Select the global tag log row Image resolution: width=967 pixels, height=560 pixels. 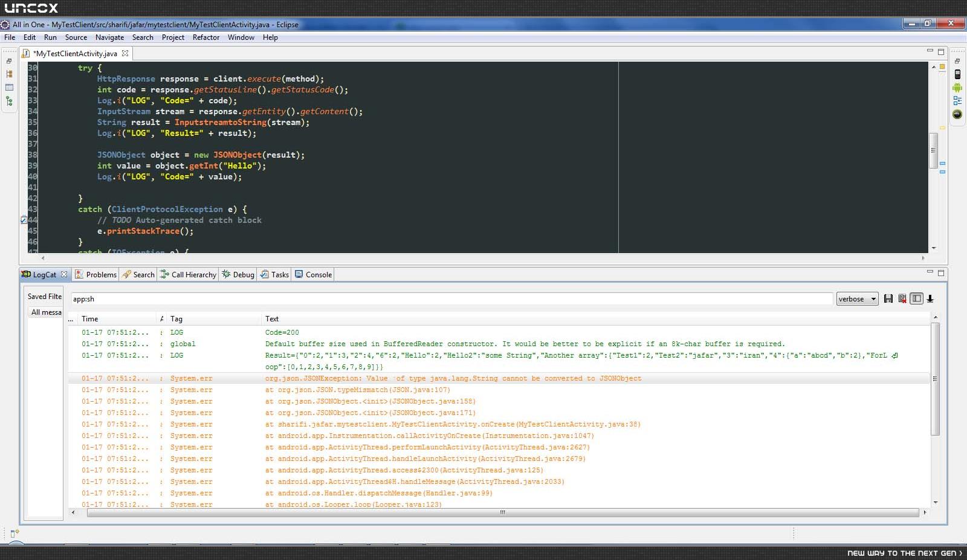(499, 344)
